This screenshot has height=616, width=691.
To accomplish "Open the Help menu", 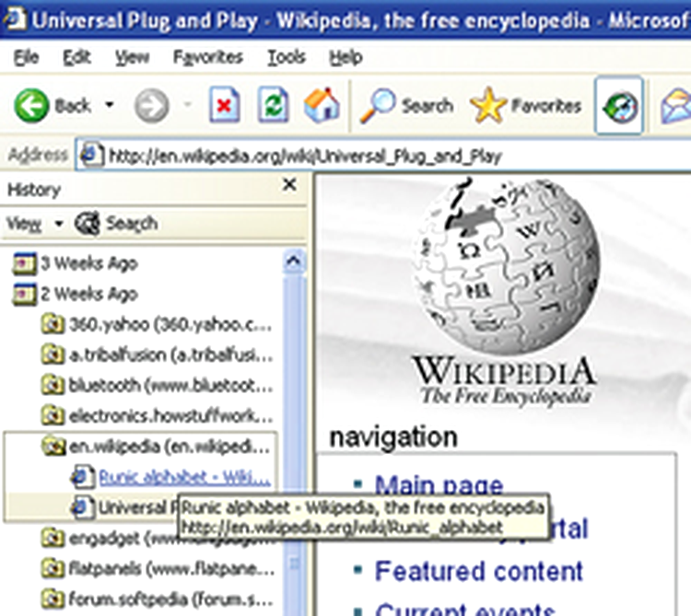I will pyautogui.click(x=345, y=57).
